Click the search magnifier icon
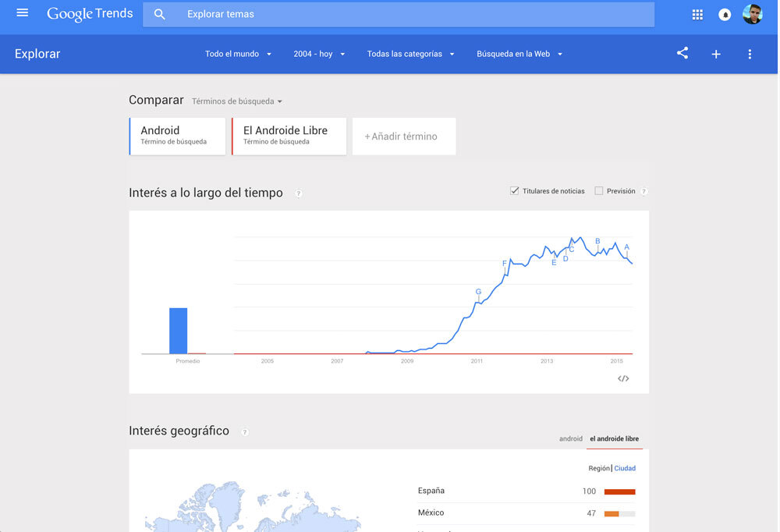This screenshot has width=780, height=532. coord(160,14)
